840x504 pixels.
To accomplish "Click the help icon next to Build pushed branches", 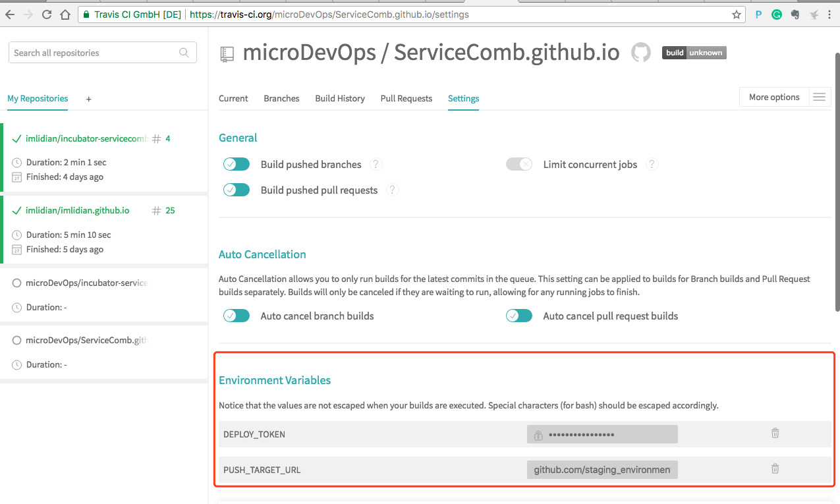I will coord(376,164).
